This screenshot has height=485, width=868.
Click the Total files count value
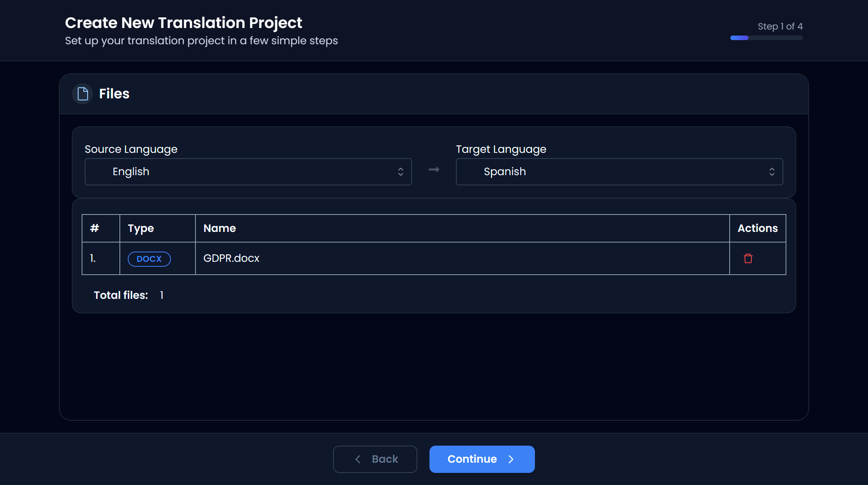pos(162,295)
